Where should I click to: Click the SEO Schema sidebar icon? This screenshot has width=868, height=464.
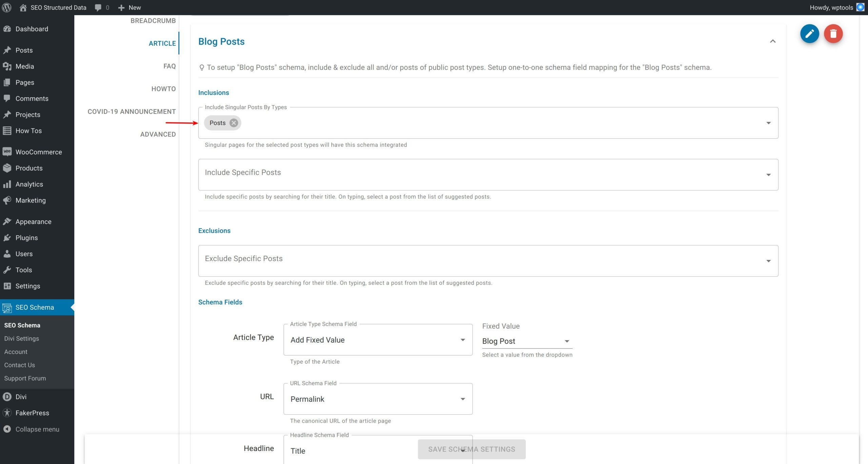8,307
